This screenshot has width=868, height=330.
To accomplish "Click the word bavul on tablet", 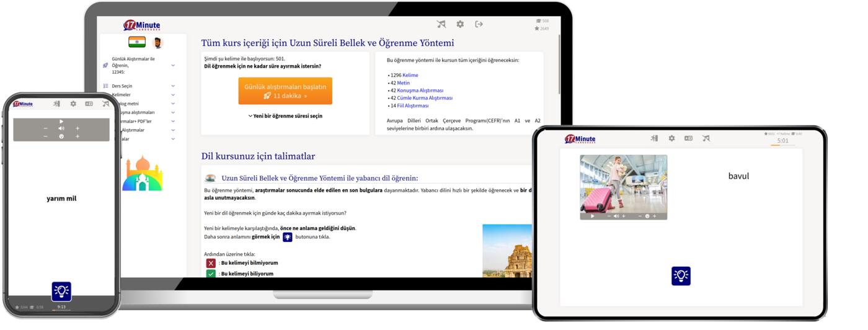I will [x=738, y=176].
